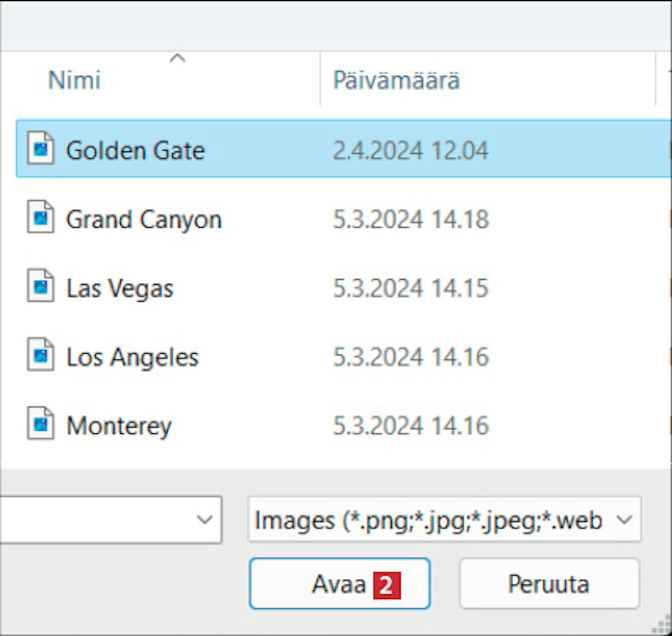Viewport: 672px width, 636px height.
Task: Click inside the file name input field
Action: 94,520
